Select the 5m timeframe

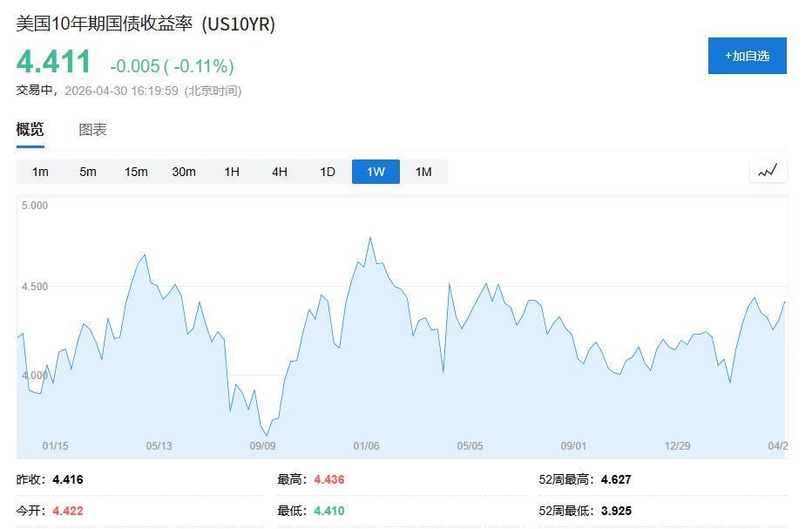(x=88, y=172)
